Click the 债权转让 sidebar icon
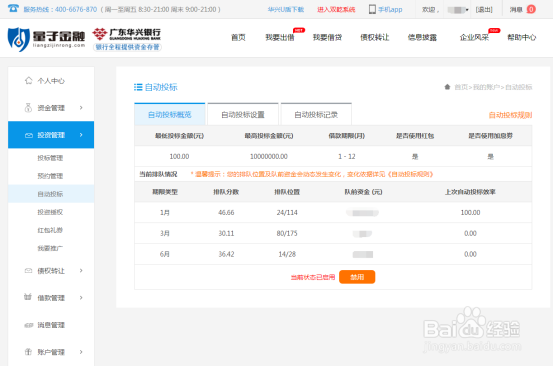 (28, 270)
